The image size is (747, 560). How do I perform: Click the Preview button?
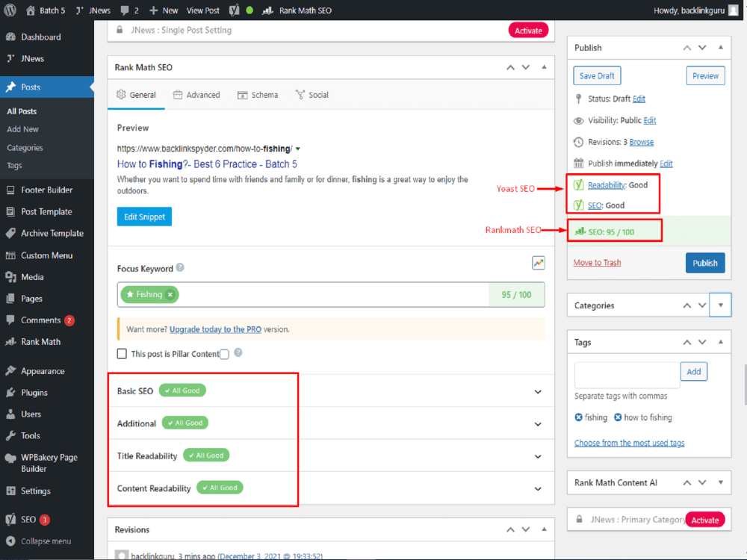click(x=706, y=75)
